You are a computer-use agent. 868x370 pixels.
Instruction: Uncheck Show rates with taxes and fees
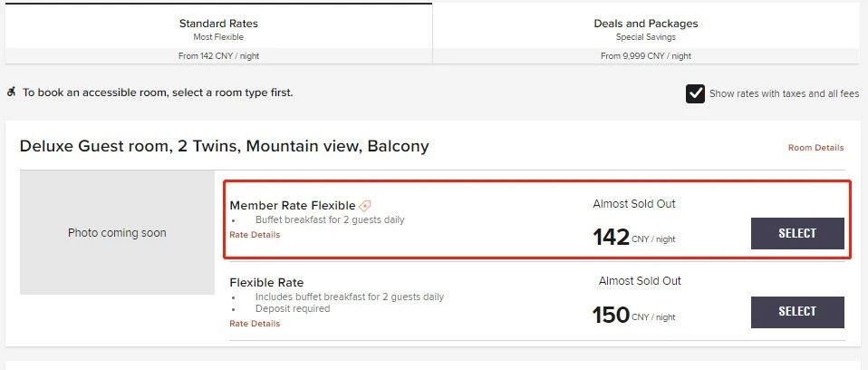pos(695,93)
